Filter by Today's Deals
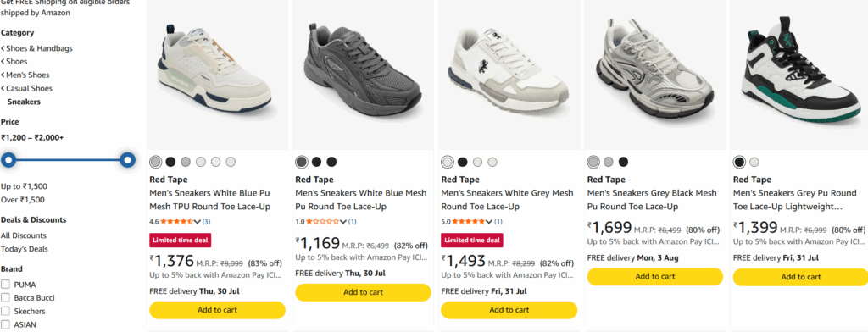This screenshot has height=332, width=868. (x=25, y=249)
